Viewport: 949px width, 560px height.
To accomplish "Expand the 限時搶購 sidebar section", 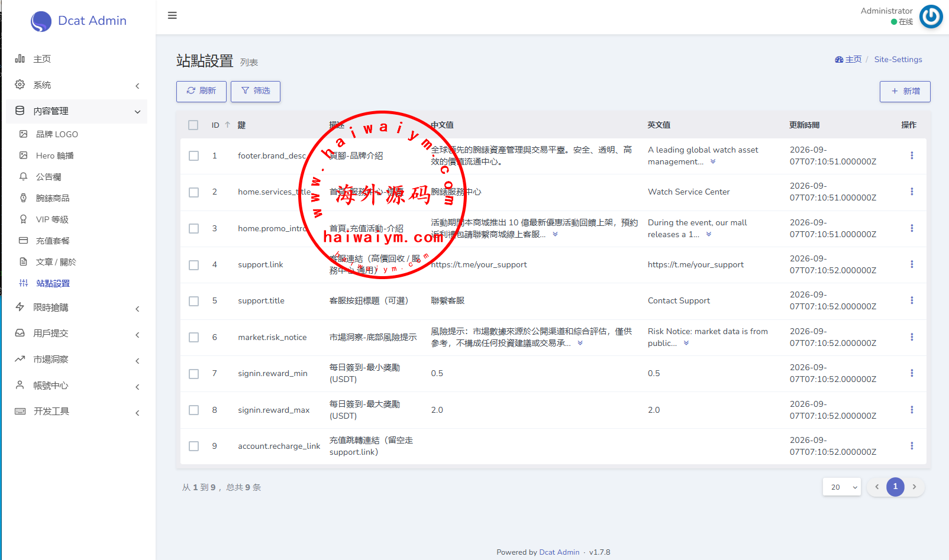I will click(x=76, y=307).
